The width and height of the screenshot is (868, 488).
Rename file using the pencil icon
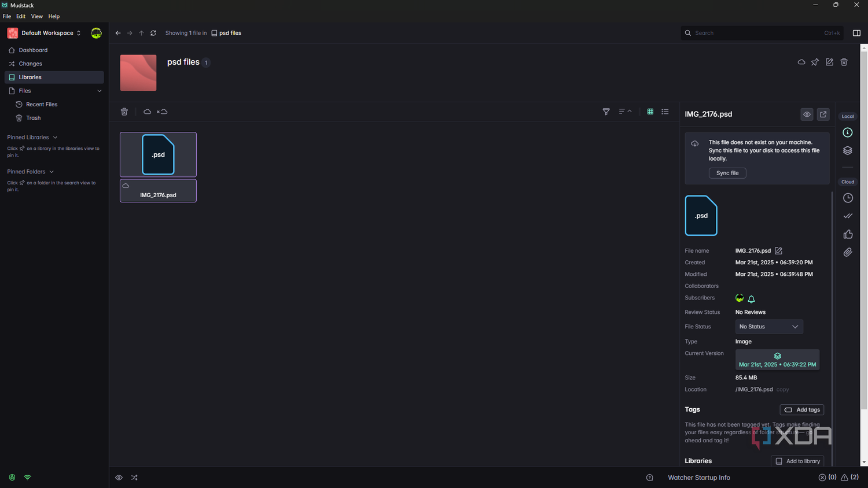[x=779, y=251]
